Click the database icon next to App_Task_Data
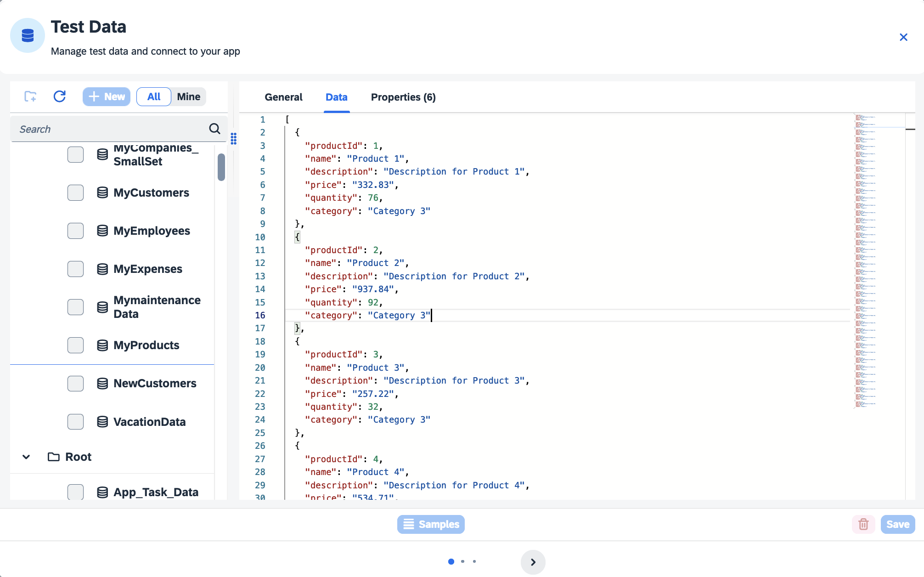 102,492
